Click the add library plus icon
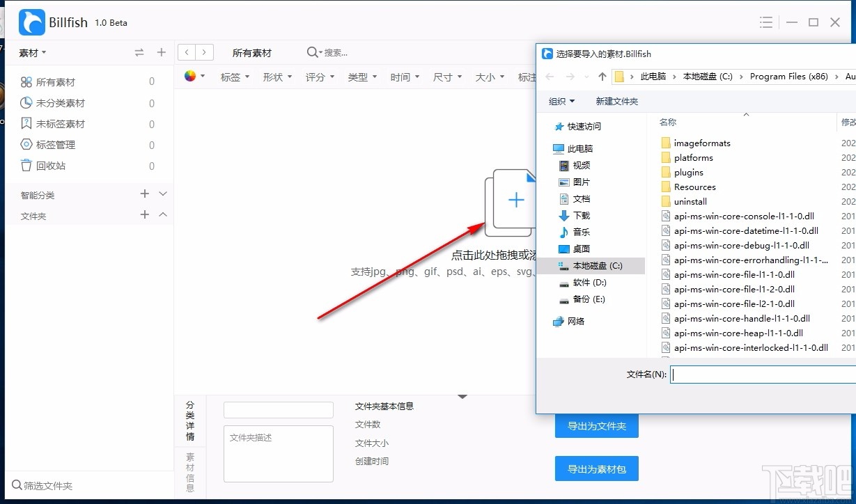The height and width of the screenshot is (504, 856). coord(161,52)
